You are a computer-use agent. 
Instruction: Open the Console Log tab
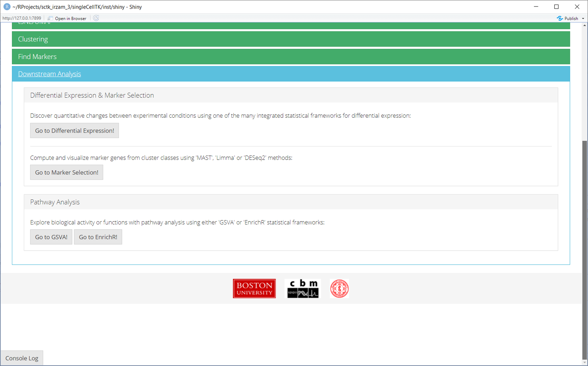22,358
